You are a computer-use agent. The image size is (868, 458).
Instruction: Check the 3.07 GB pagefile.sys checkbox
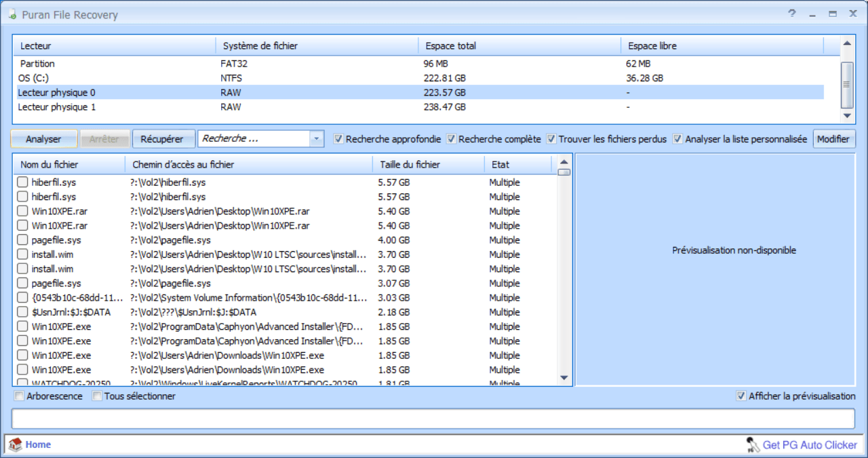22,284
